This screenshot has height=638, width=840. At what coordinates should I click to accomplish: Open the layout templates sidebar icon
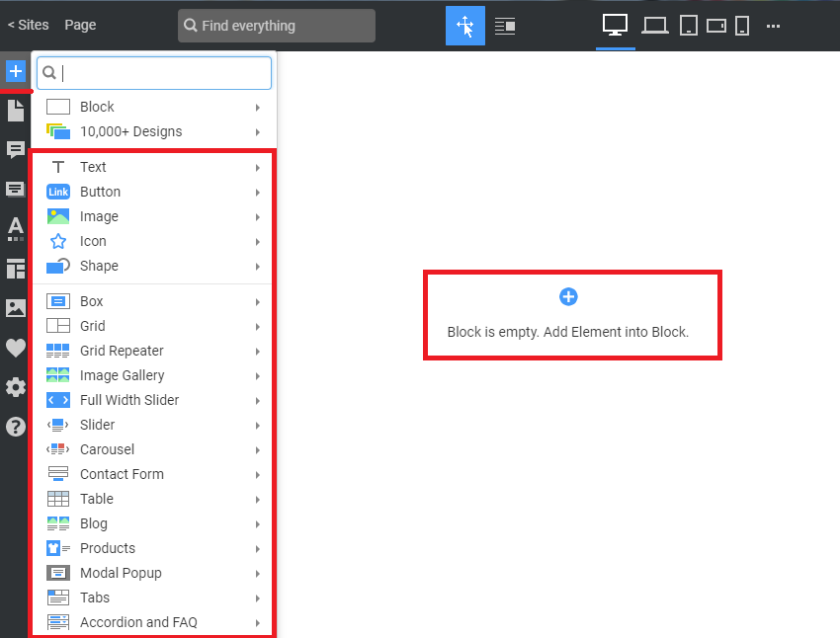[x=16, y=269]
